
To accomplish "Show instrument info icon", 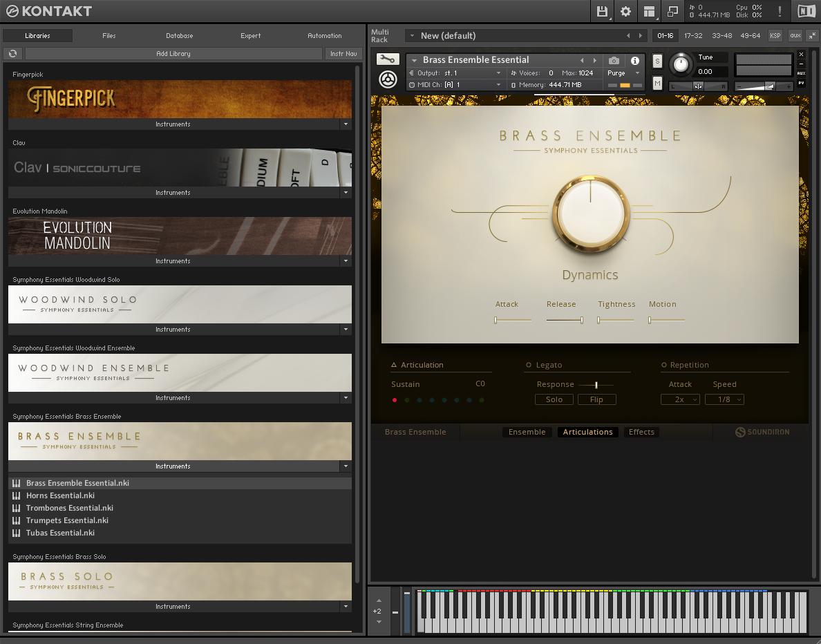I will (x=634, y=60).
